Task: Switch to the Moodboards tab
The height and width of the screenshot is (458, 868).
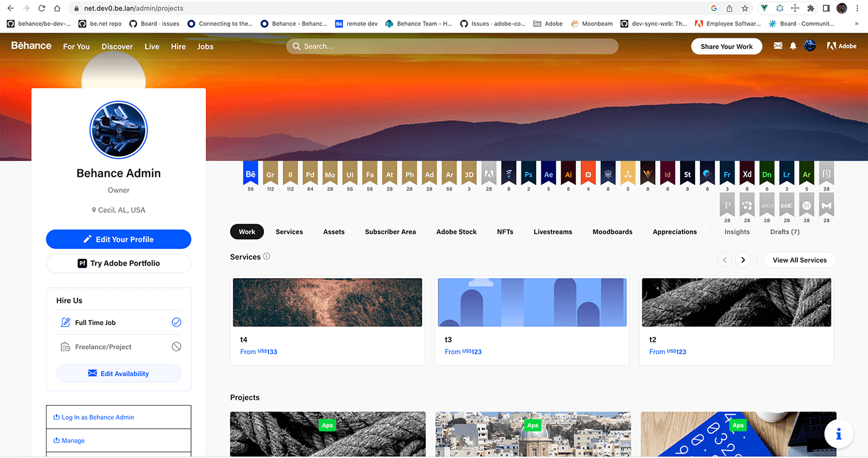Action: tap(612, 232)
